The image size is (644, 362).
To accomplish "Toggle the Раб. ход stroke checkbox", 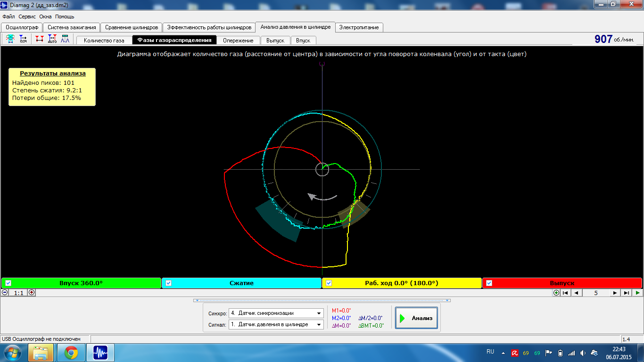I will 329,283.
